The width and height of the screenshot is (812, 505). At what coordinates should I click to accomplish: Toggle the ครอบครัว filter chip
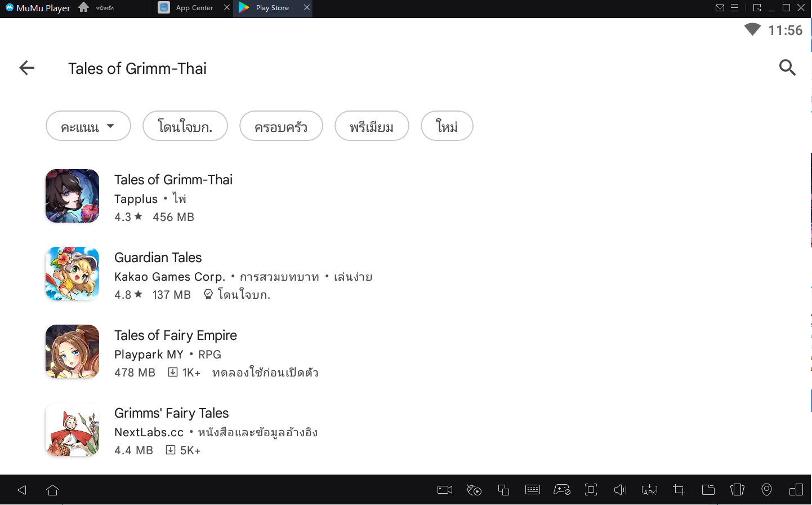(x=281, y=126)
